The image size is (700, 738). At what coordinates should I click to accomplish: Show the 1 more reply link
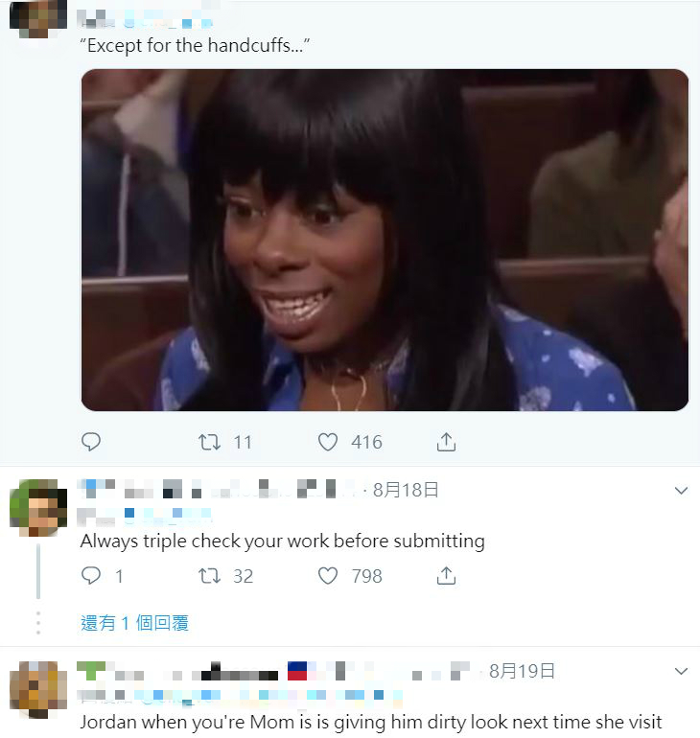(134, 623)
